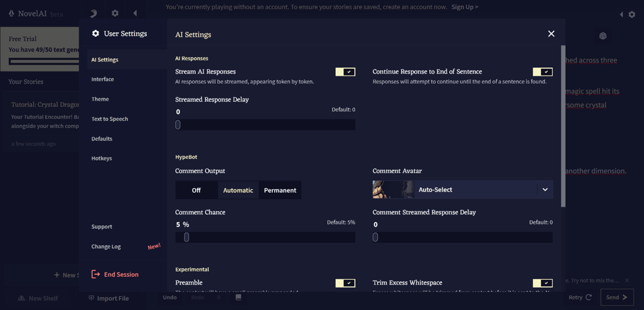Adjust the Streamed Response Delay slider
Screen dimensions: 644x310
265,125
